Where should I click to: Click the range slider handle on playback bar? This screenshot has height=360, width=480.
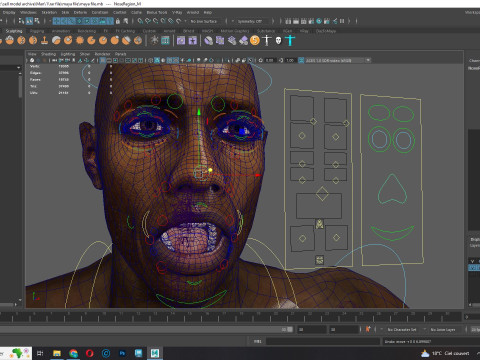click(290, 329)
